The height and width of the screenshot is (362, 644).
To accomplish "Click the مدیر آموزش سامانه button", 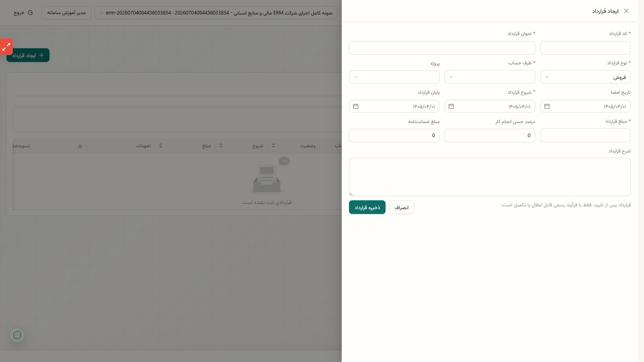I will [x=66, y=12].
